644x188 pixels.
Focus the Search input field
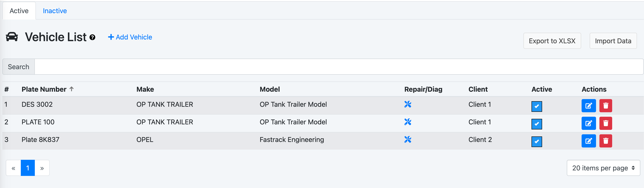[339, 67]
